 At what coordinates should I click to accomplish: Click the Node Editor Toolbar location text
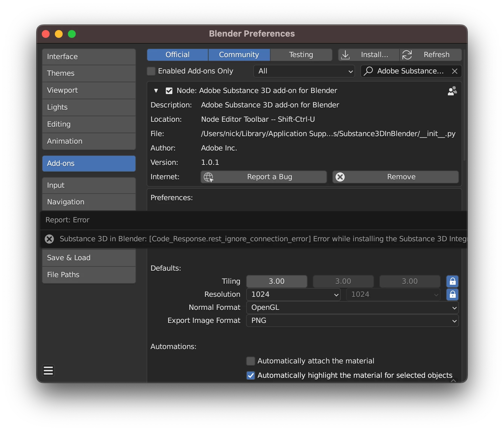coord(258,120)
